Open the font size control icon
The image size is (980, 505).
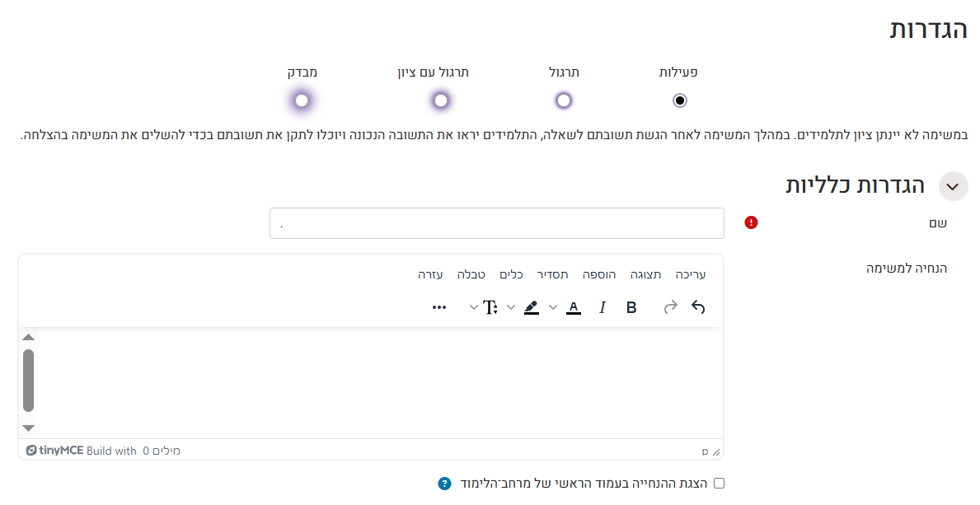(x=490, y=306)
